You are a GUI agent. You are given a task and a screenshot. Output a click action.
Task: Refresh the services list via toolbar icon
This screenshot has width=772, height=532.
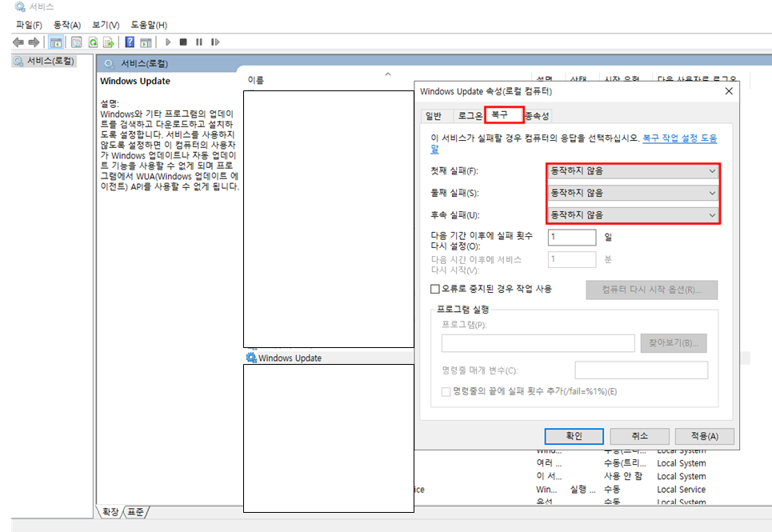tap(93, 42)
